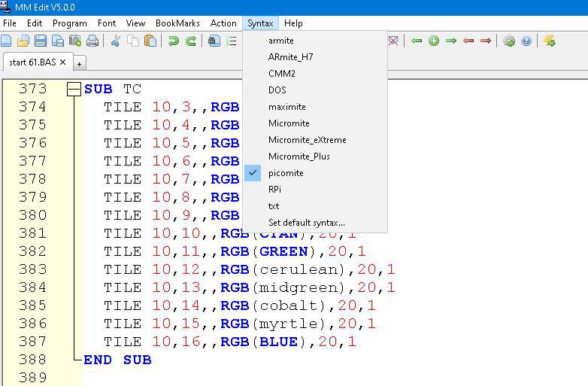Click line number 388 in the margin
The image size is (588, 386).
click(32, 360)
